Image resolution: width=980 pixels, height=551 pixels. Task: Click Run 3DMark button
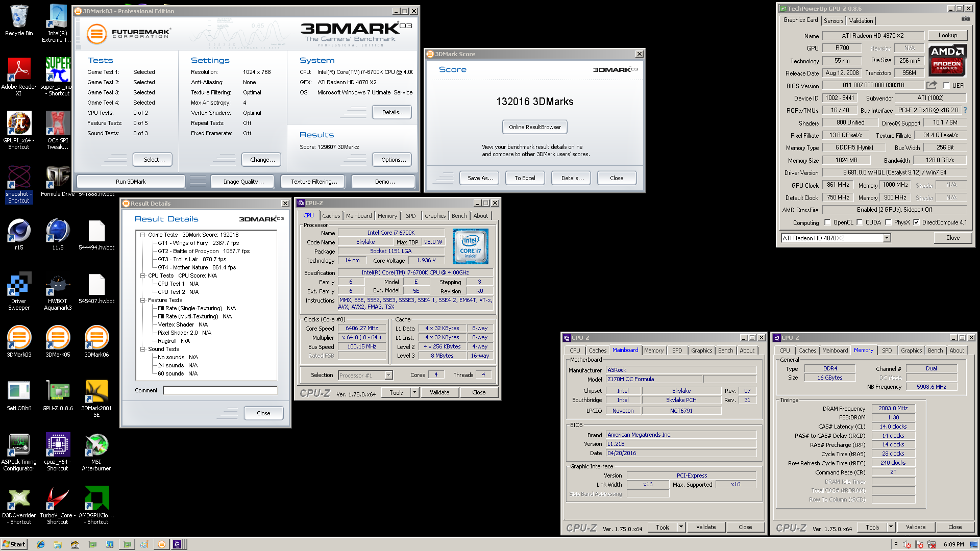(131, 182)
